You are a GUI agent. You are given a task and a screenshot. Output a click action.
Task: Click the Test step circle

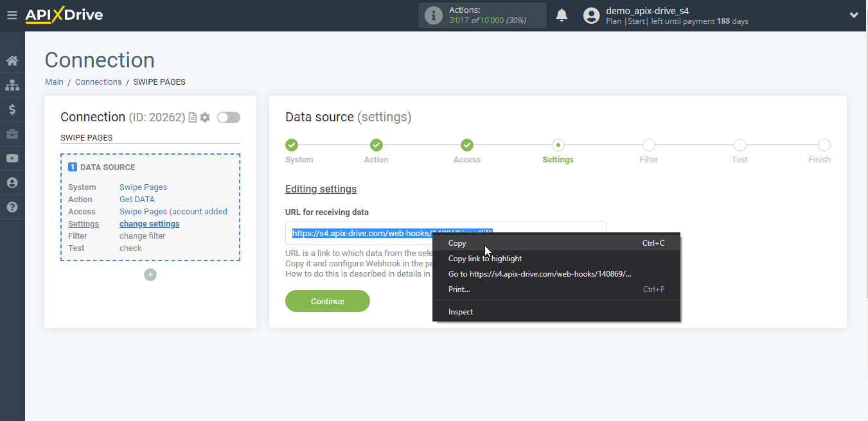coord(740,146)
